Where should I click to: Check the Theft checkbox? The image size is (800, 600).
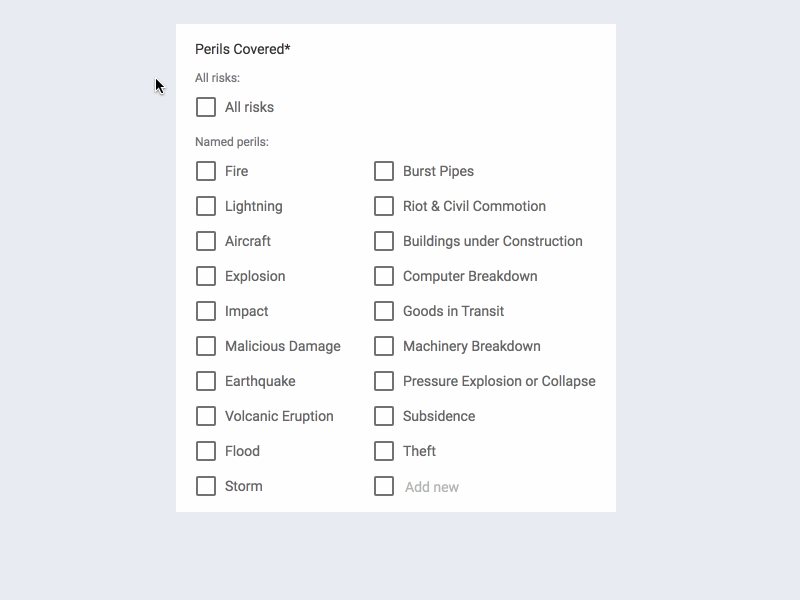coord(384,451)
